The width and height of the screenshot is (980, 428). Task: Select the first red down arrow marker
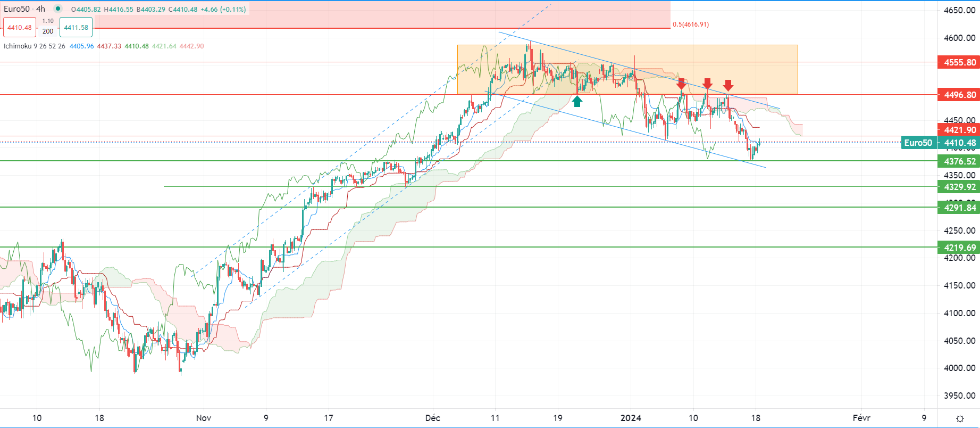coord(681,84)
